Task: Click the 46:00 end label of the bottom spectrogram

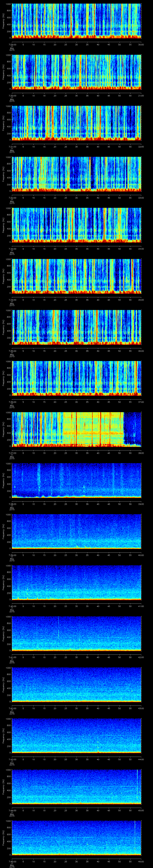Action: 141,861
